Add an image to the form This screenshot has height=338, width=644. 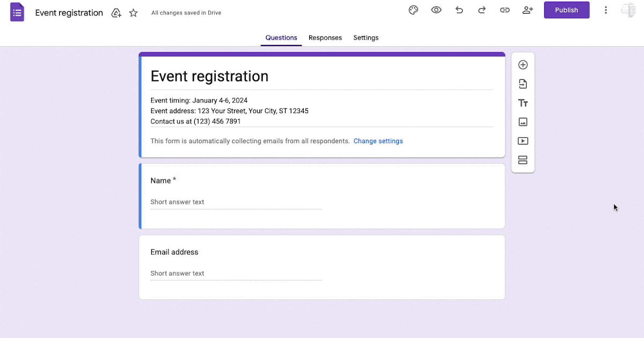tap(523, 122)
